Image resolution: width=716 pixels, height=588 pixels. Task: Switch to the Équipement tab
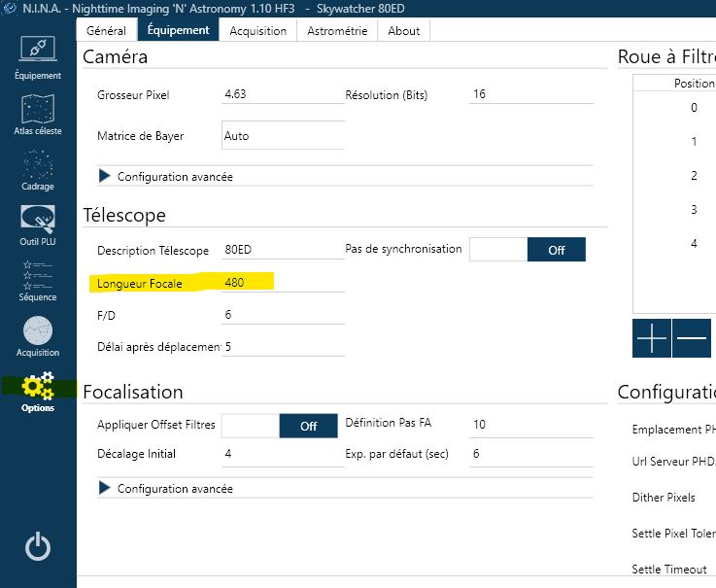(179, 30)
